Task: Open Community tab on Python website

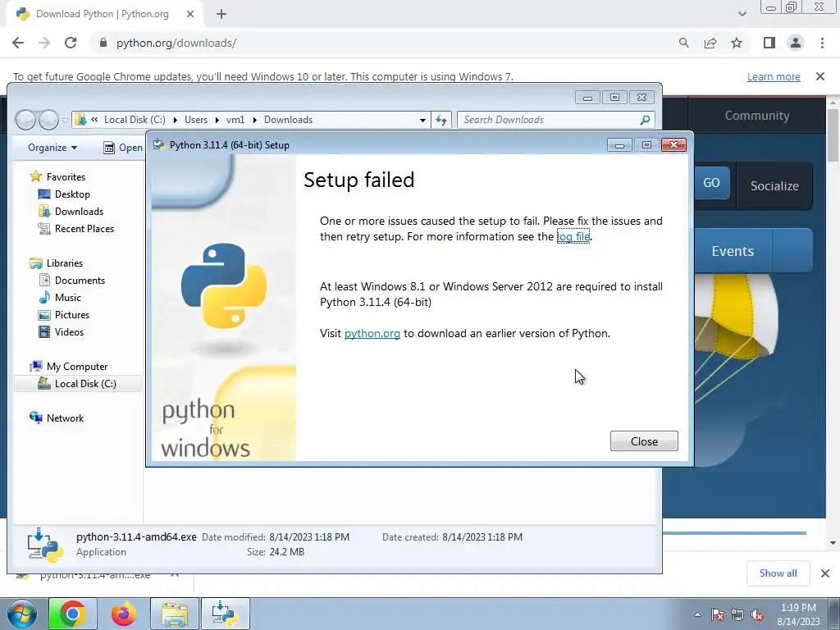Action: pos(756,116)
